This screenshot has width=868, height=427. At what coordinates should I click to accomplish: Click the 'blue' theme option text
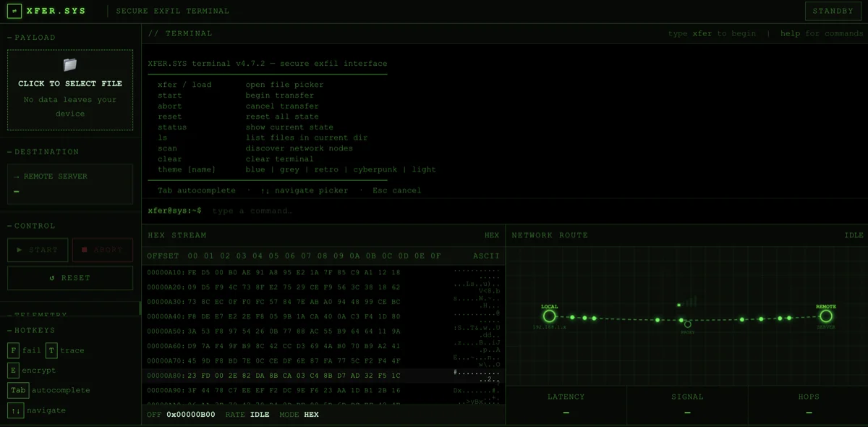[255, 169]
